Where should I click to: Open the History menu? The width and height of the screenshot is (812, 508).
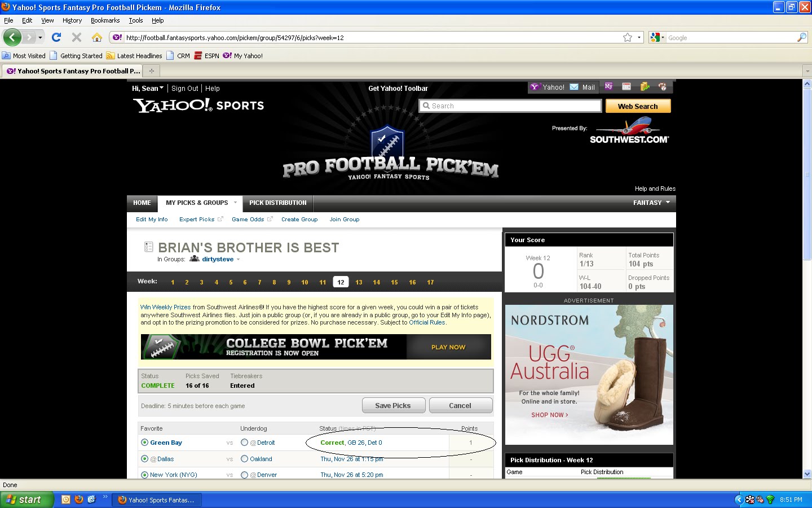point(72,20)
